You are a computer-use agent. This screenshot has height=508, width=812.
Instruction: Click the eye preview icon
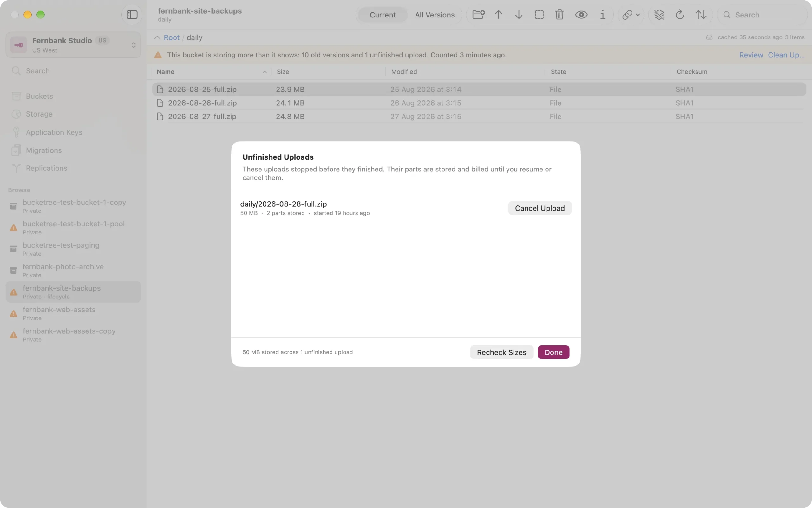point(581,15)
